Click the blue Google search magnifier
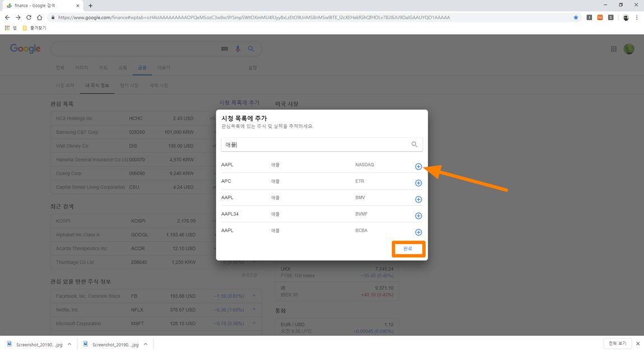Image resolution: width=644 pixels, height=352 pixels. point(250,49)
